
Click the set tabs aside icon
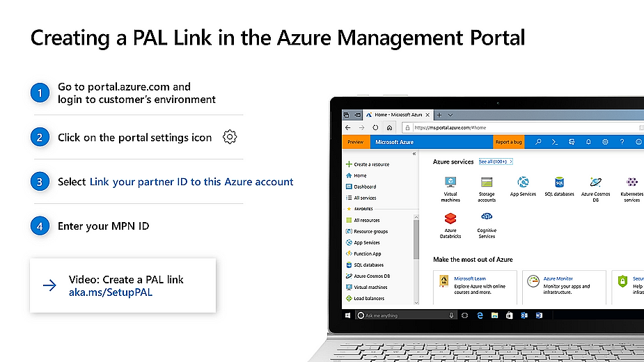358,115
